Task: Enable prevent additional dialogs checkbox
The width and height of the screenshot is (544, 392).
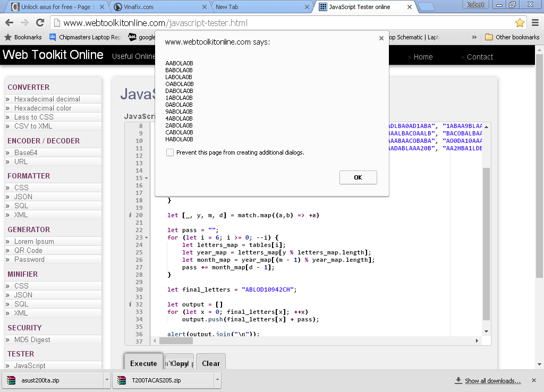Action: point(170,152)
